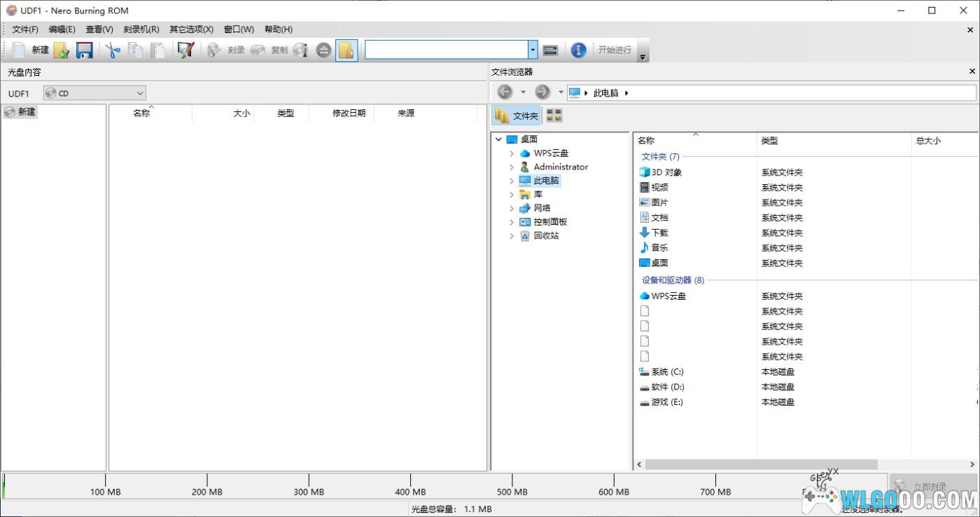Click the save compilation floppy icon
Screen dimensions: 980x517
pos(85,50)
